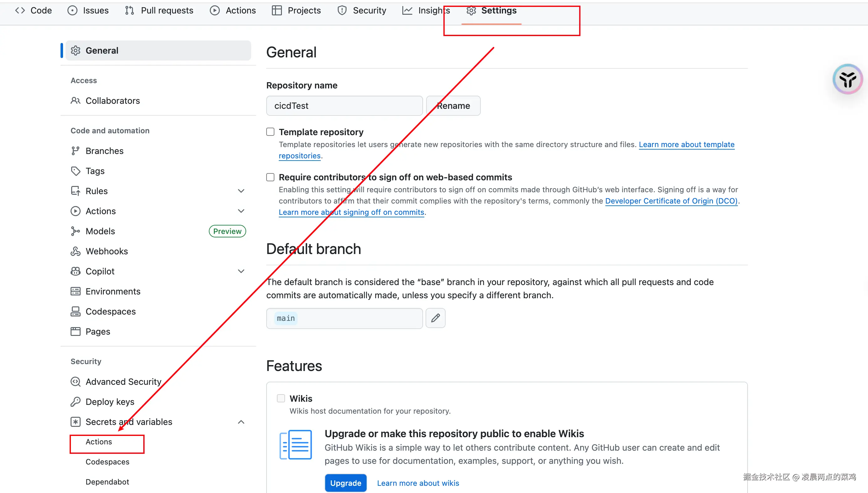
Task: Click the Code tab angle-brackets icon
Action: 20,10
